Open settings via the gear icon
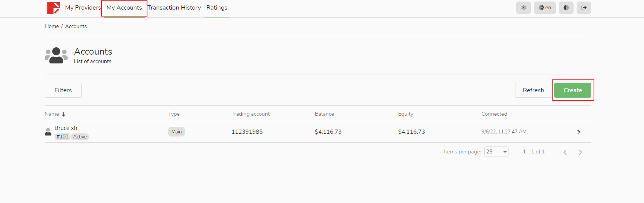The width and height of the screenshot is (644, 203). coord(524,8)
